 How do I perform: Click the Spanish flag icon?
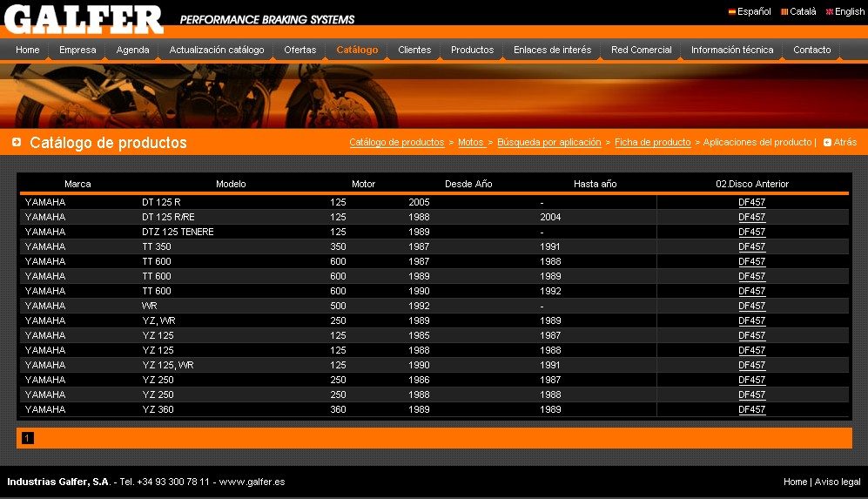[x=732, y=11]
